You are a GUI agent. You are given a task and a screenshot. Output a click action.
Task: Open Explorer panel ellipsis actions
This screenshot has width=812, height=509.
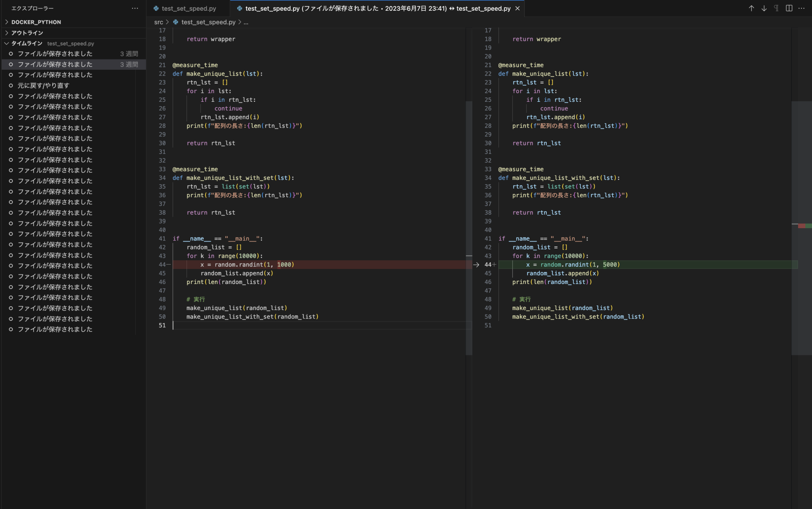[135, 8]
